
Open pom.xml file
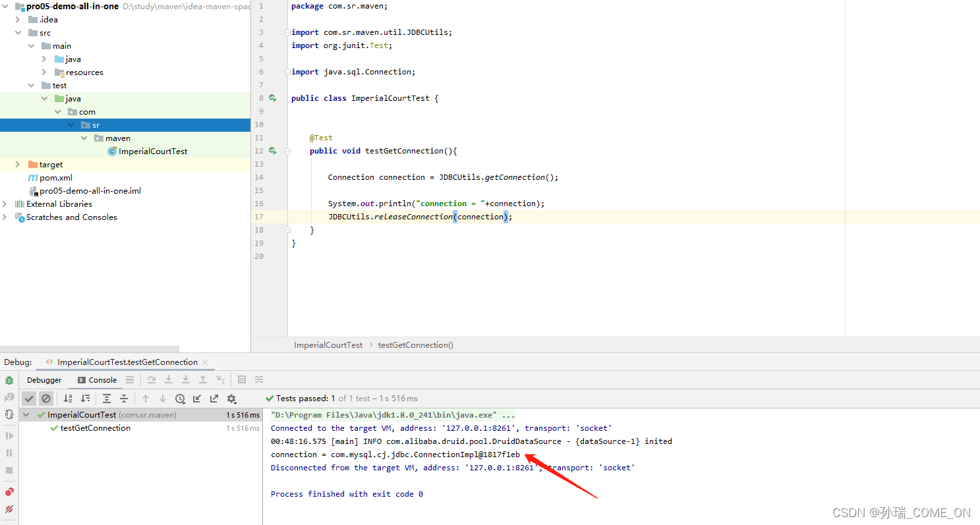55,177
